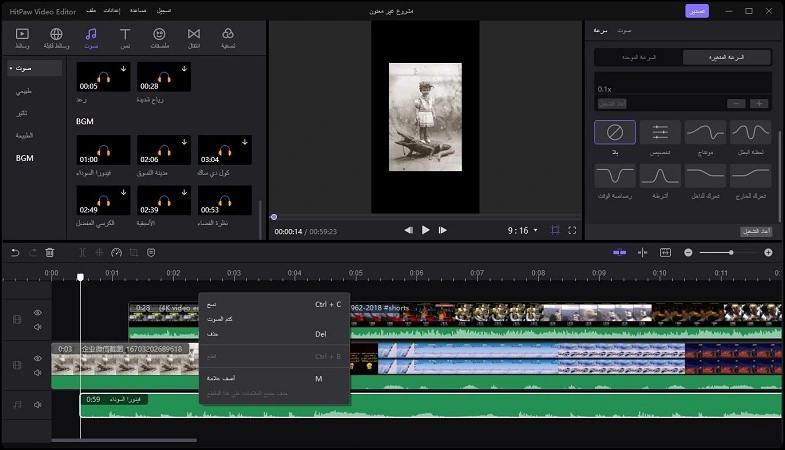Screen dimensions: 785x450
Task: Mute the top video track's speaker
Action: click(x=38, y=327)
